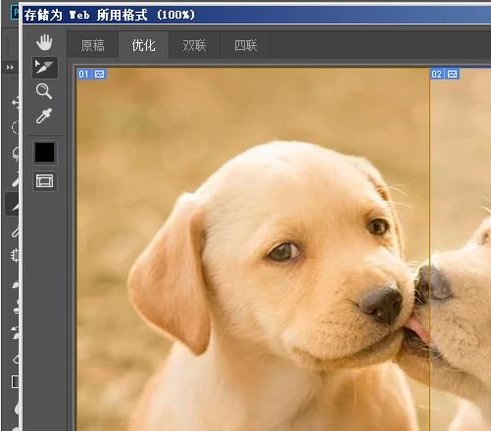This screenshot has height=431, width=491.
Task: Click the image-type icon on slice 01
Action: (x=100, y=74)
